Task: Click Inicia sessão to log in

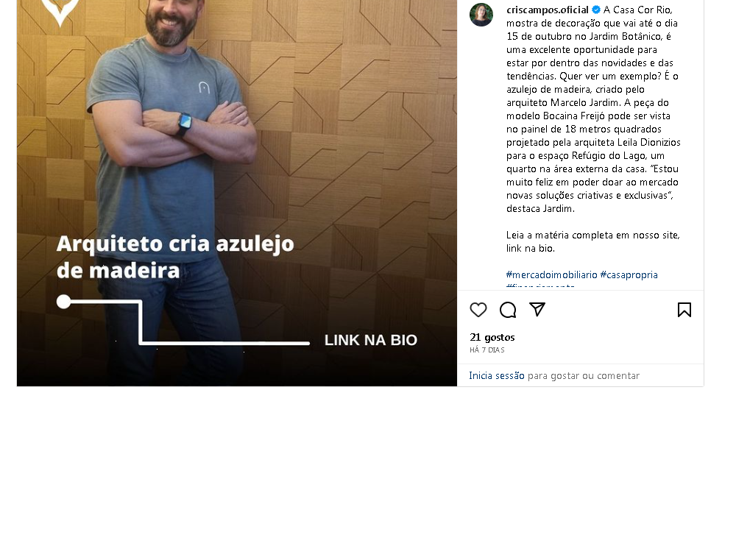Action: 497,375
